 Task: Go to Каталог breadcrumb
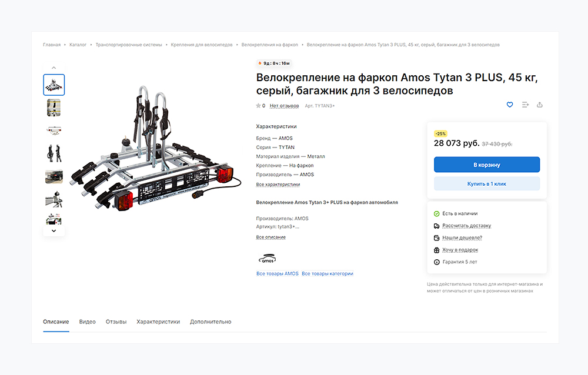coord(78,45)
